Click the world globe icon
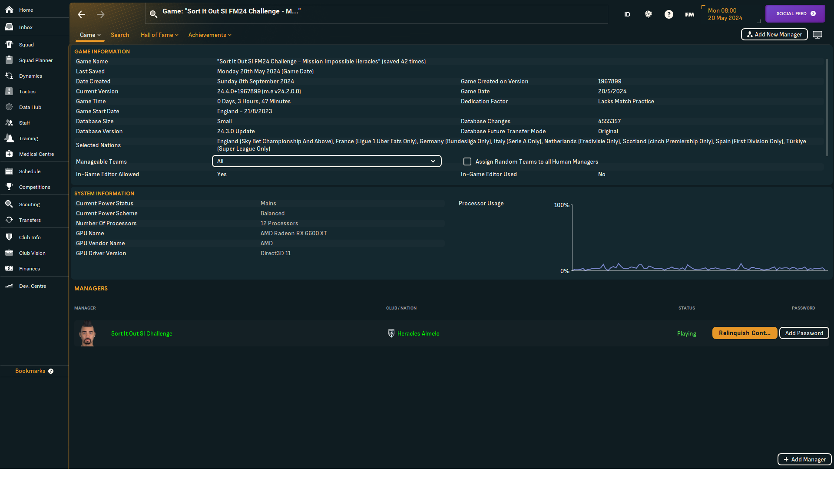Screen dimensions: 834x504 [648, 14]
